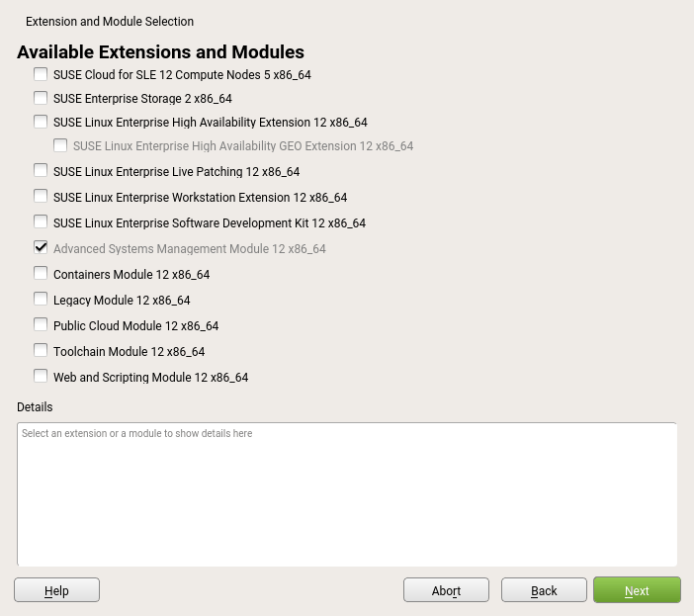Check the Workstation Extension 12 box
The height and width of the screenshot is (616, 694).
point(41,197)
